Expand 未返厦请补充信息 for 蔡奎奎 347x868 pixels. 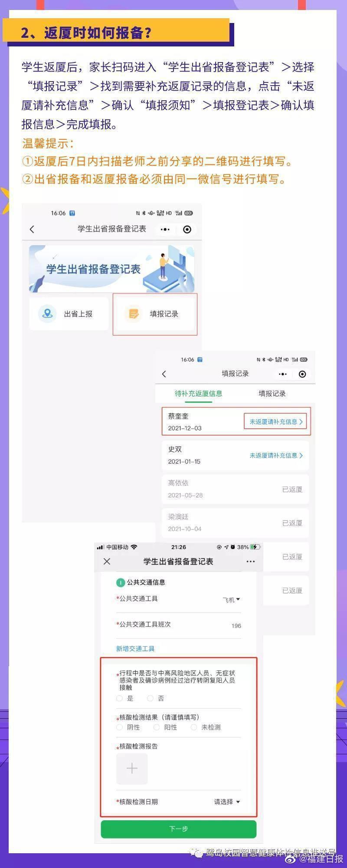(x=276, y=421)
